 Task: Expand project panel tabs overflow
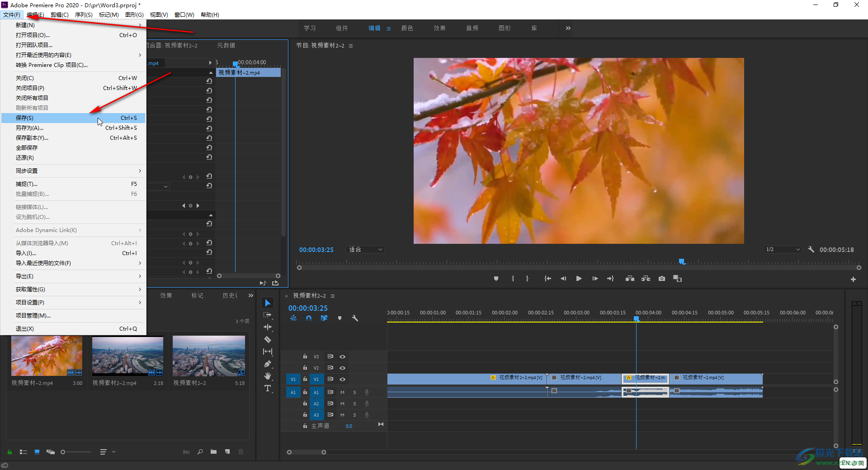point(251,295)
